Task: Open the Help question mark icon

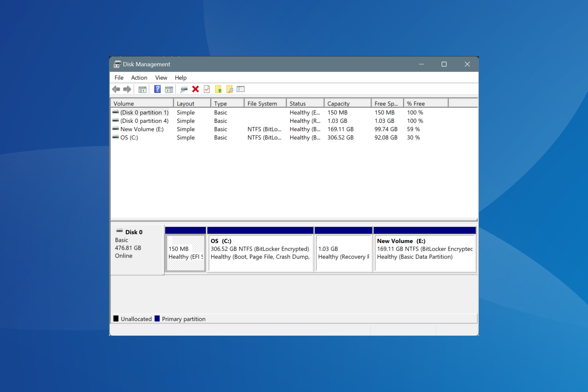Action: (157, 89)
